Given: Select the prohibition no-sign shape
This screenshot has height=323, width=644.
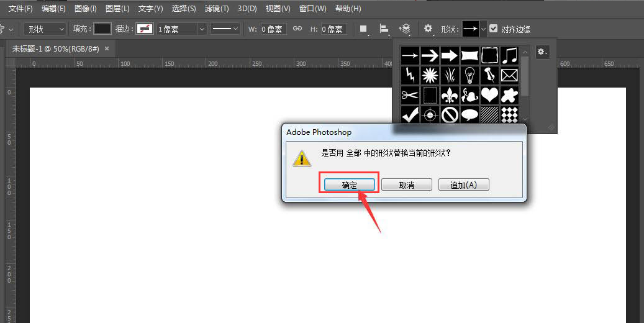Looking at the screenshot, I should [450, 115].
